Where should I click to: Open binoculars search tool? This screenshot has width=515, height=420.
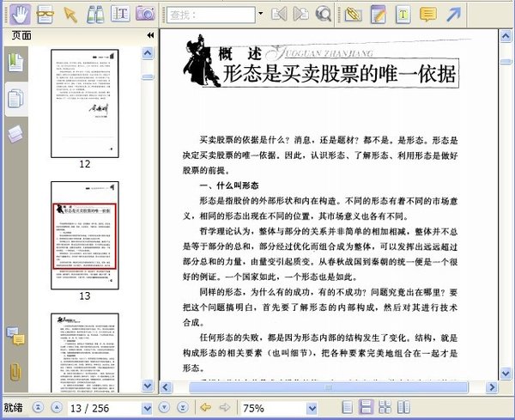click(95, 15)
